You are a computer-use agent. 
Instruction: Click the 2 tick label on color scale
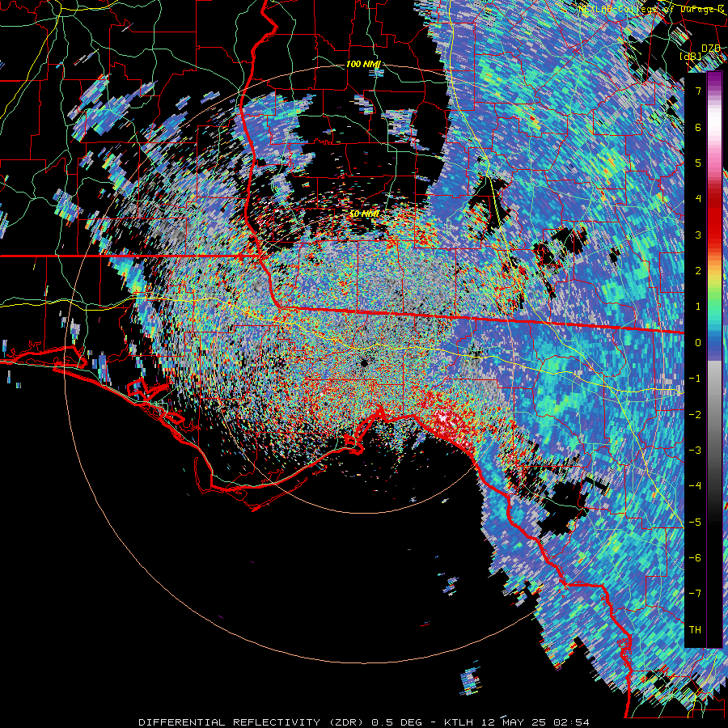[698, 271]
